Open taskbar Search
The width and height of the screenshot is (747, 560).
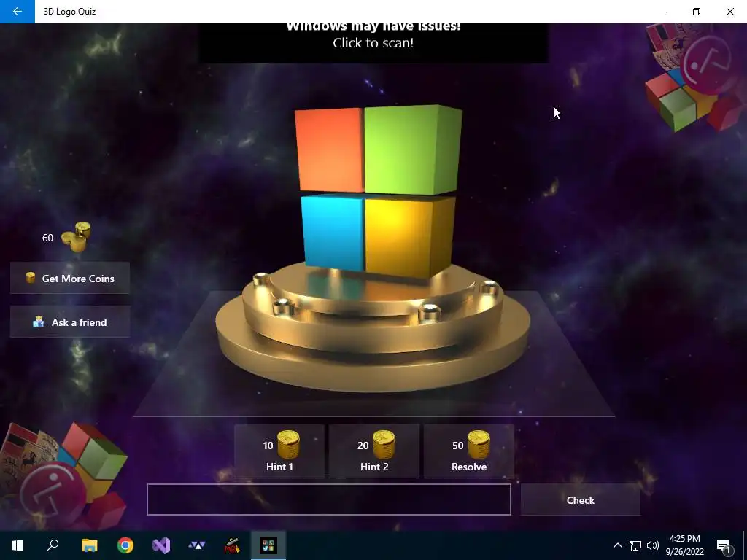tap(53, 545)
